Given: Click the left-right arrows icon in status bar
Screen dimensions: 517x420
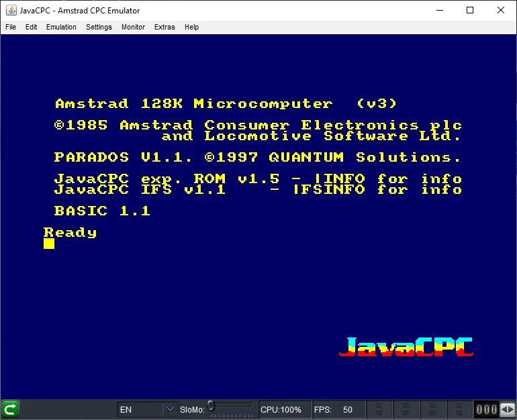Looking at the screenshot, I should click(508, 409).
